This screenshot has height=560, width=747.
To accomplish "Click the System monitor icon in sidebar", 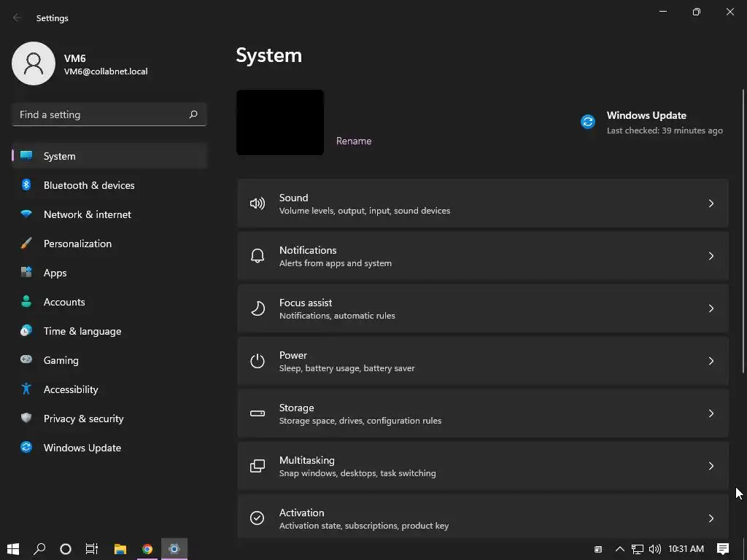I will click(26, 156).
